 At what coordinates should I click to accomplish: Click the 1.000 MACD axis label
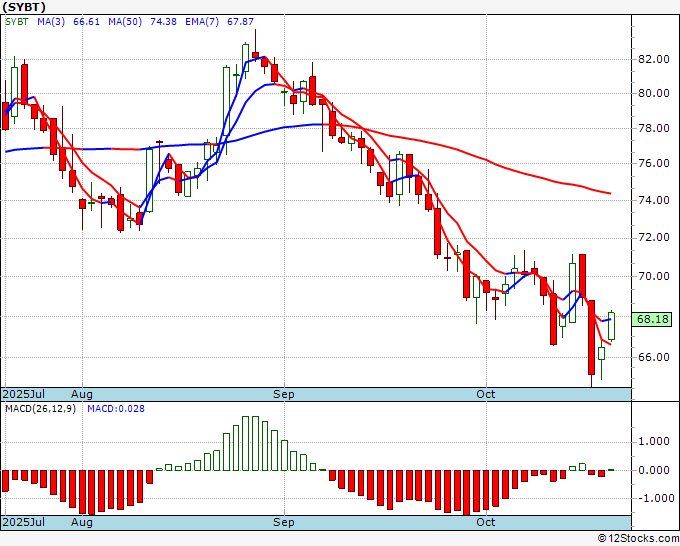[x=654, y=442]
